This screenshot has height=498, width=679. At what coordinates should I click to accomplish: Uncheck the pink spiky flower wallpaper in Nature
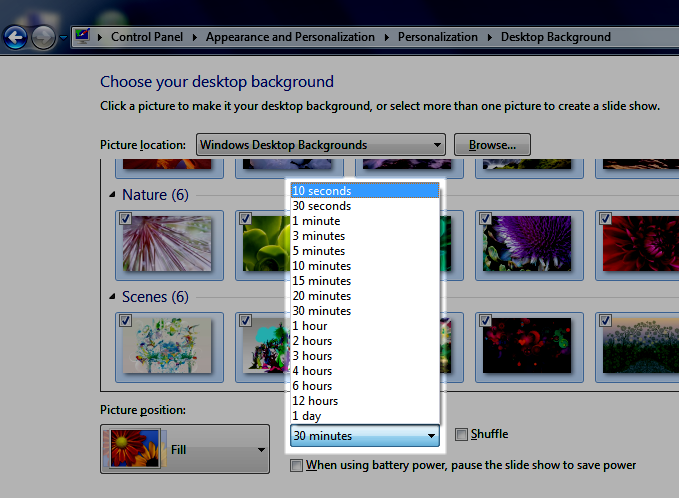coord(125,219)
